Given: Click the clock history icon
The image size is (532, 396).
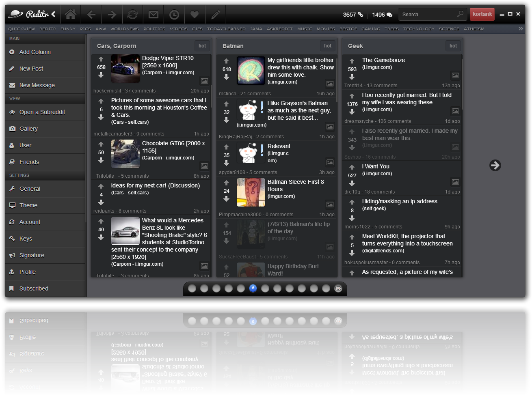Looking at the screenshot, I should pos(174,15).
